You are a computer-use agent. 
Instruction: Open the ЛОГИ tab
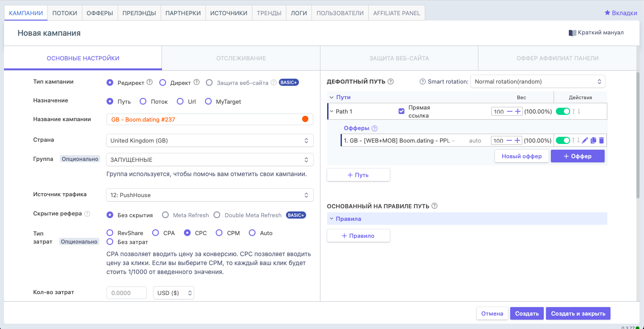coord(299,13)
